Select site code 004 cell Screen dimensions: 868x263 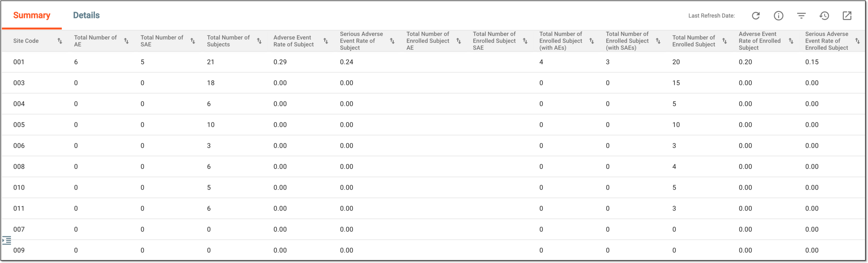[x=19, y=104]
